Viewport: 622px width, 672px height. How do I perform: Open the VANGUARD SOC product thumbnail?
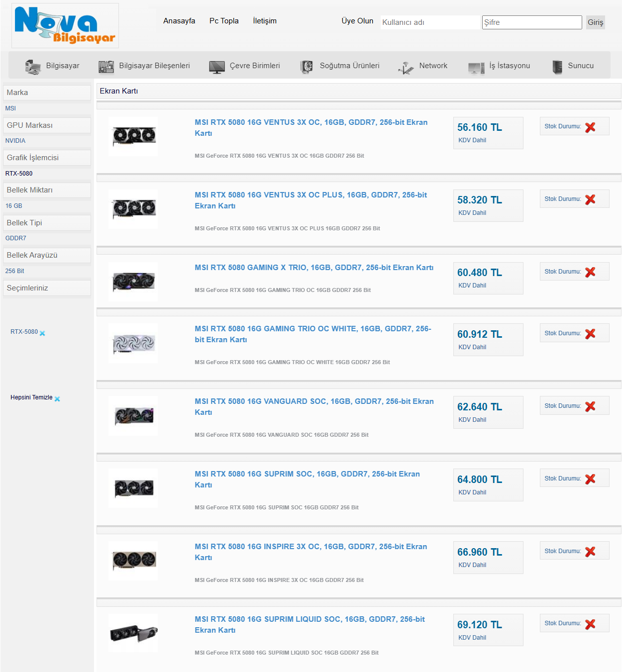pos(133,416)
